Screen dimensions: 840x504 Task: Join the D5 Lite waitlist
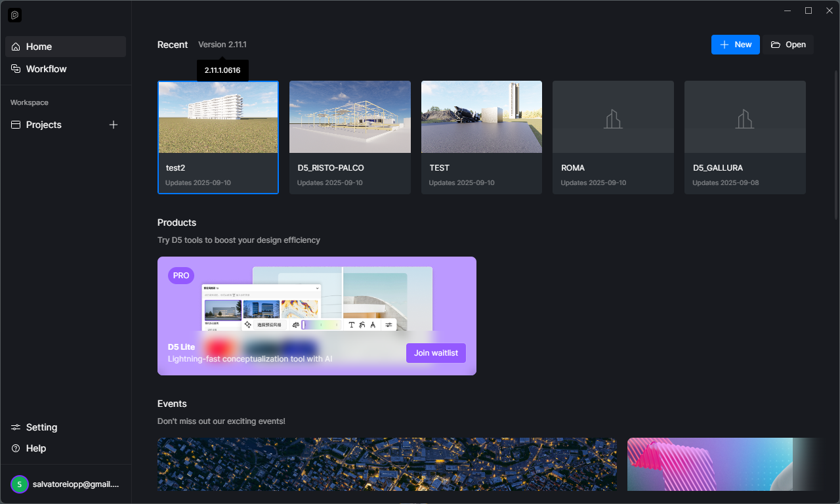pyautogui.click(x=436, y=353)
